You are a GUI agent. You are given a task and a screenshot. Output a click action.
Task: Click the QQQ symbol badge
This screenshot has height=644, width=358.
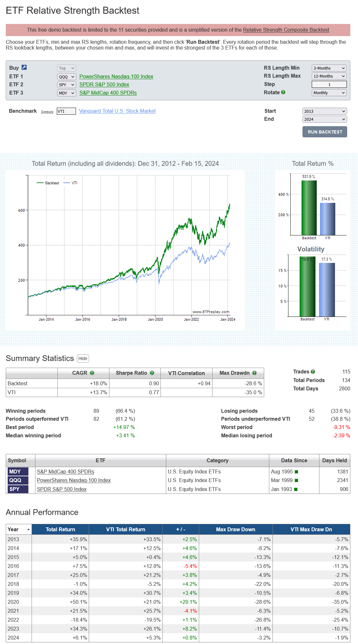pos(18,480)
